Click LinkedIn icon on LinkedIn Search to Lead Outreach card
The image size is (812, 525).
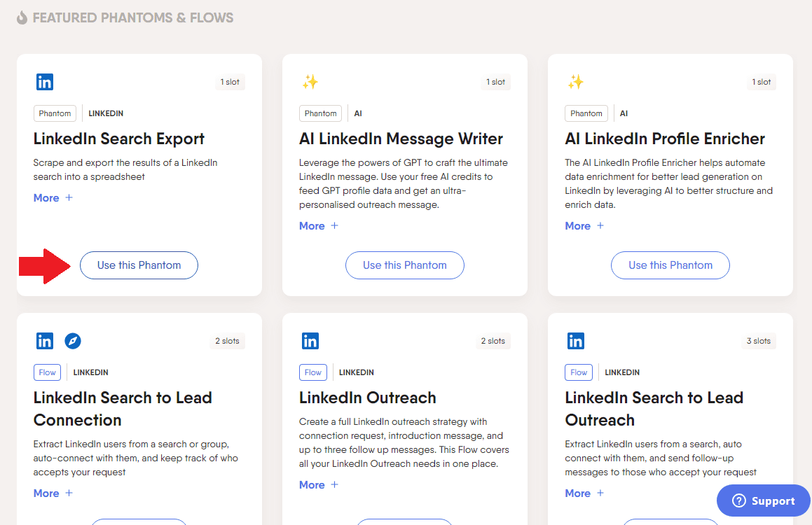tap(576, 341)
